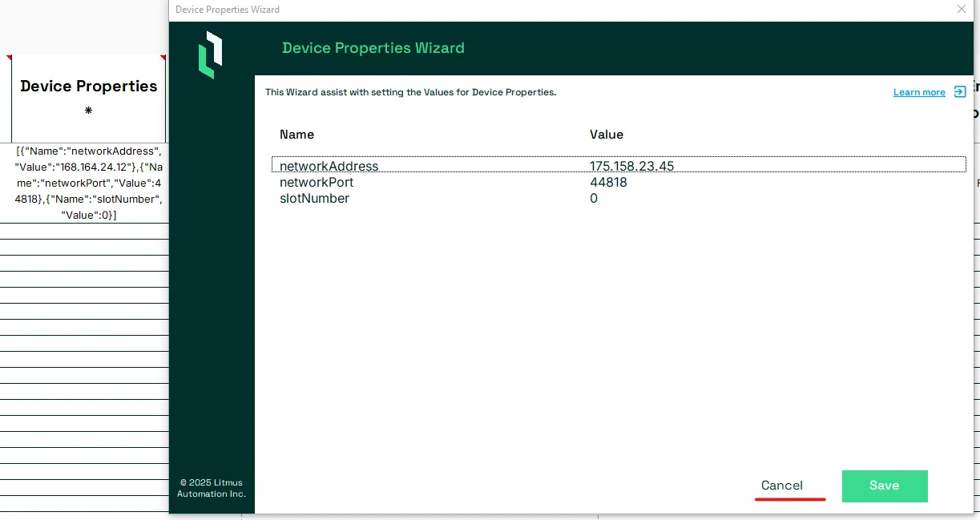Viewport: 980px width, 520px height.
Task: Select the networkAddress property row
Action: coord(619,164)
